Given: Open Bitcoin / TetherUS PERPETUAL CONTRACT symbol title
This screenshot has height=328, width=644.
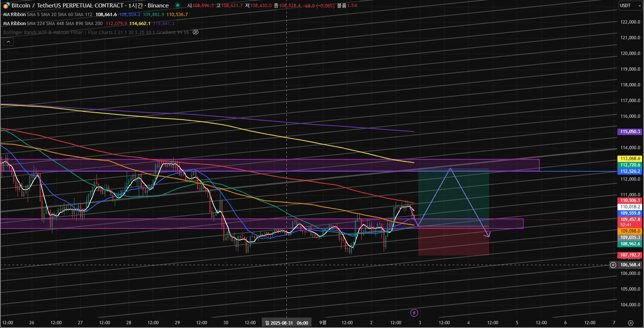Looking at the screenshot, I should click(67, 6).
